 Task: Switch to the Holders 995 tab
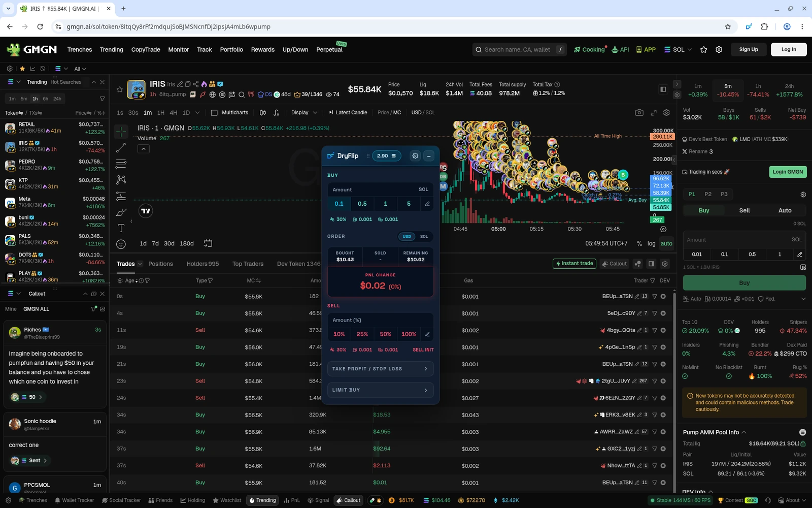(202, 264)
